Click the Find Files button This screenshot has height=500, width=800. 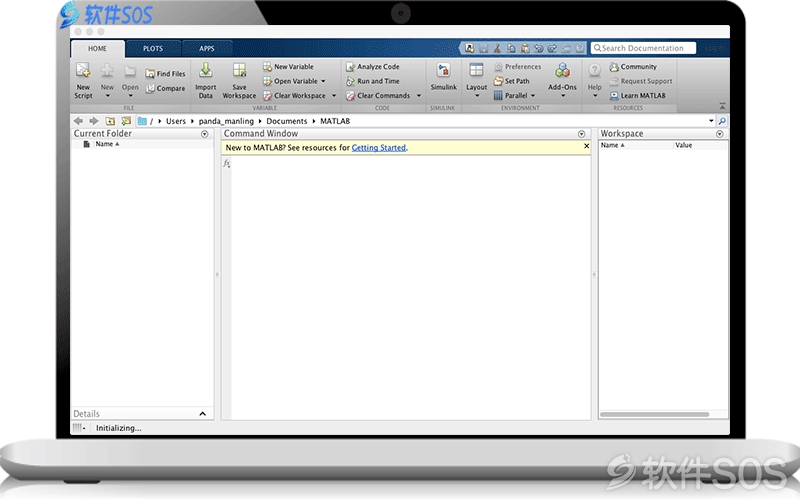point(165,74)
